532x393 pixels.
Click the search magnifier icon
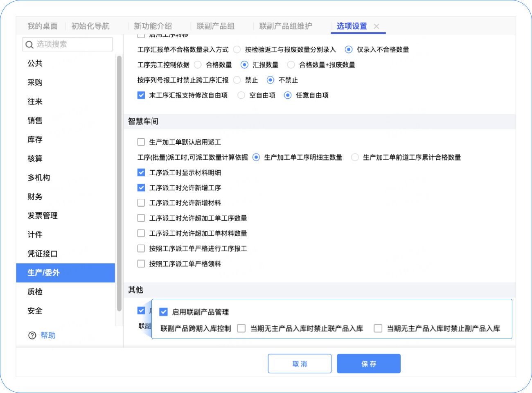point(29,45)
